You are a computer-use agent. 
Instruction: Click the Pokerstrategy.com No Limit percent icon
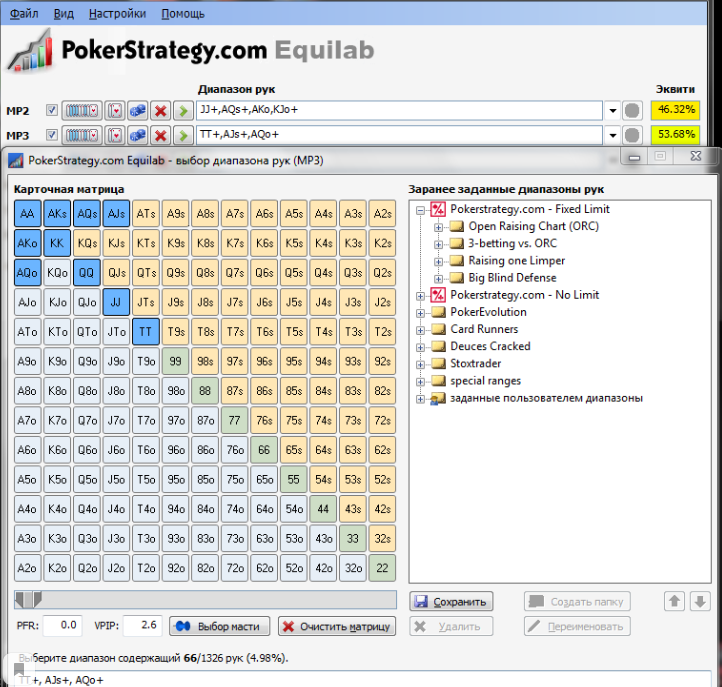tap(438, 295)
